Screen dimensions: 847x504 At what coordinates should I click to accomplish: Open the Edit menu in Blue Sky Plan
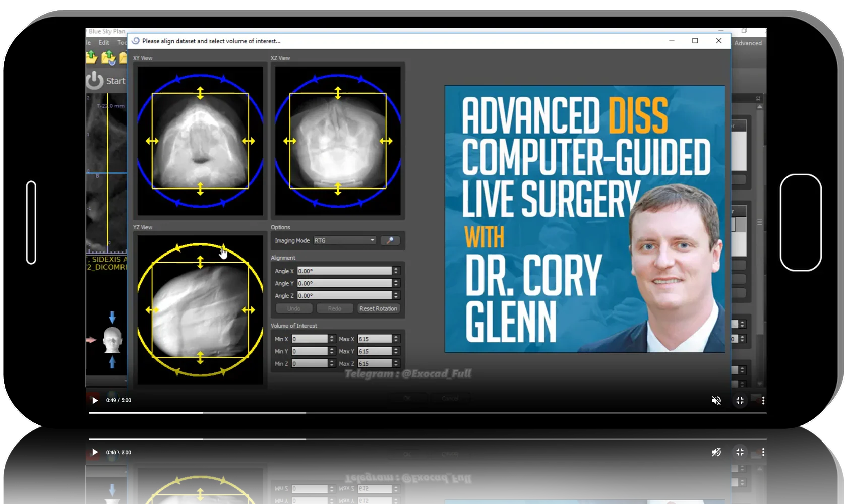(104, 43)
